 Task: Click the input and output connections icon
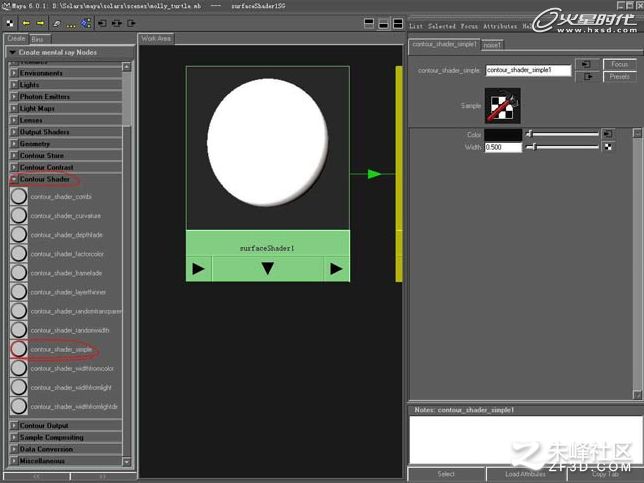pos(117,23)
